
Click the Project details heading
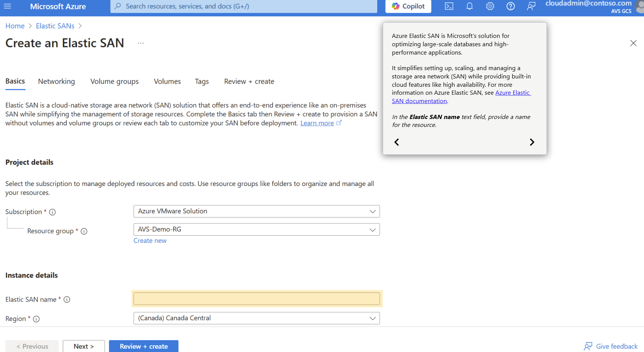click(x=30, y=162)
